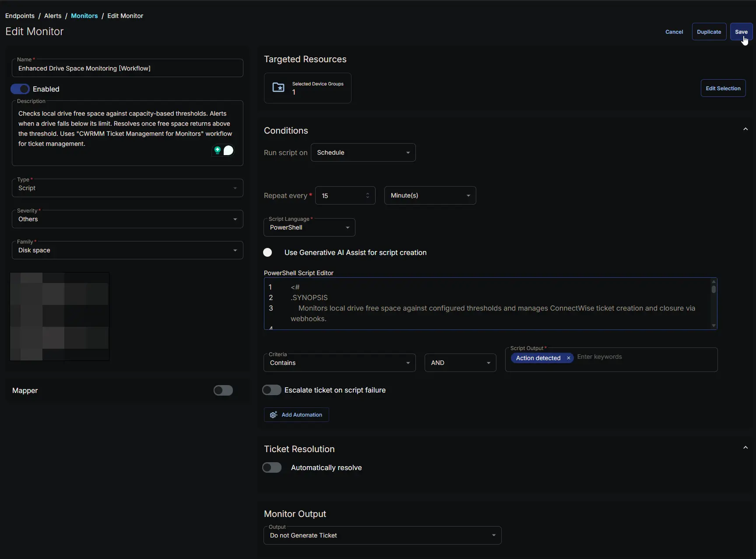Enable Use Generative AI Assist option

tap(267, 252)
